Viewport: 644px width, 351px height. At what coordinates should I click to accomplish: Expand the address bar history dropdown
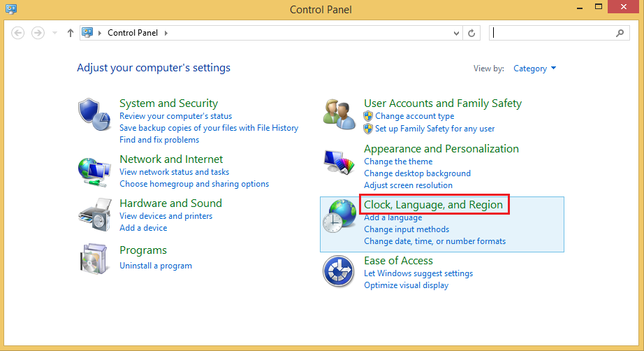pyautogui.click(x=457, y=33)
